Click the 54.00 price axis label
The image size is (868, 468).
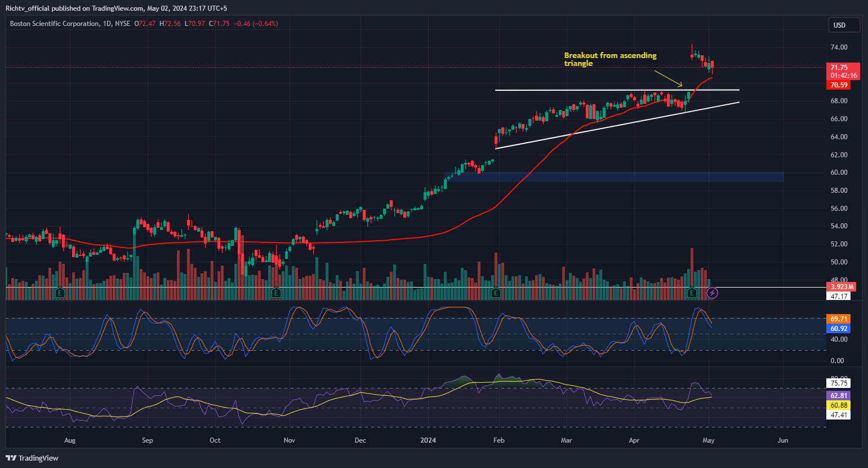click(839, 226)
